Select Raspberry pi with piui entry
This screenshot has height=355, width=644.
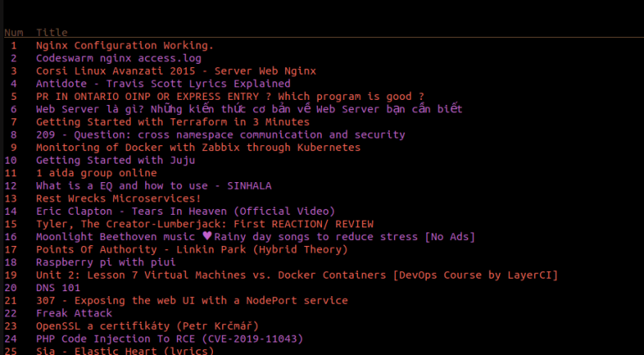pos(106,262)
